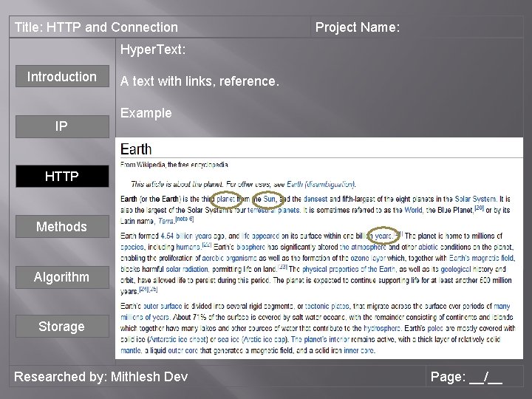Click the 'geological history' link
The width and height of the screenshot is (532, 399).
tap(468, 270)
